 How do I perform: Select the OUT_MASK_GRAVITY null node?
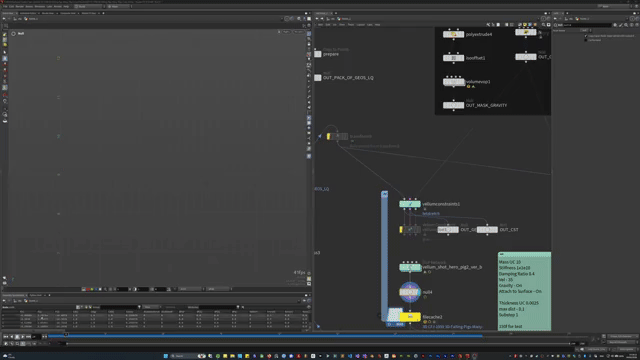pyautogui.click(x=453, y=105)
